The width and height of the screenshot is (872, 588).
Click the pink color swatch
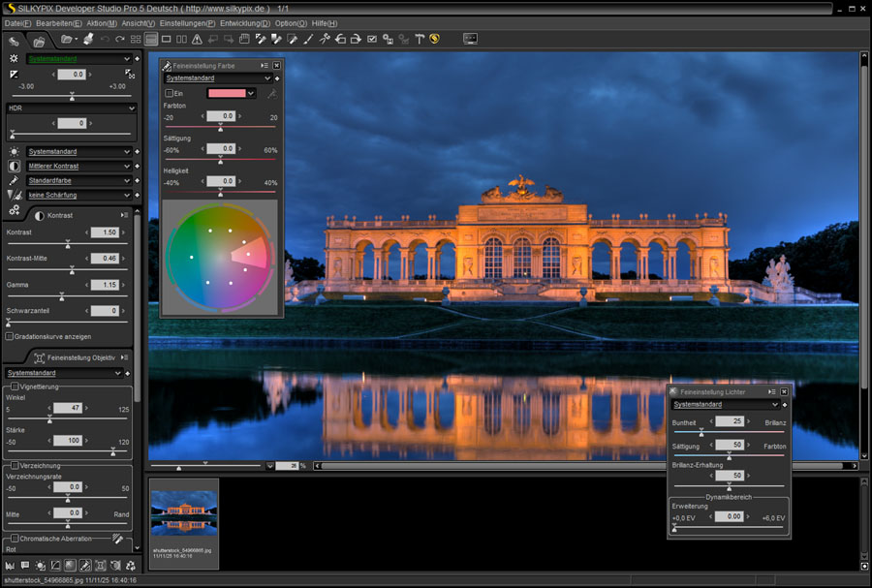(x=226, y=93)
